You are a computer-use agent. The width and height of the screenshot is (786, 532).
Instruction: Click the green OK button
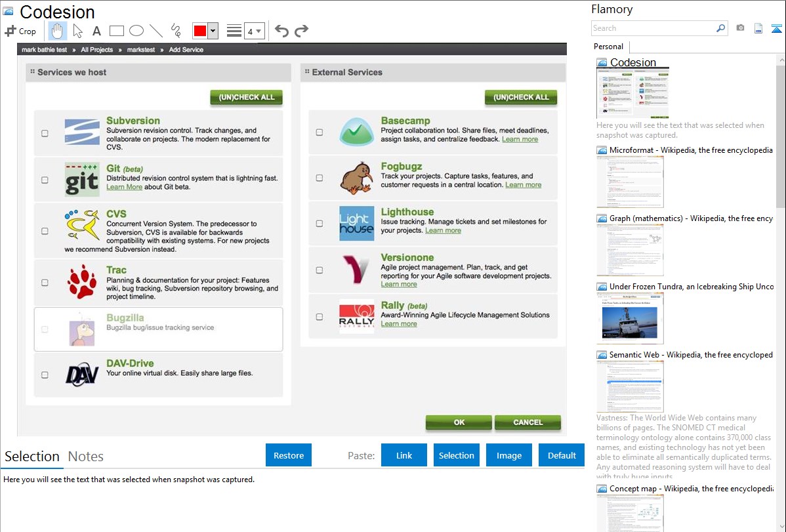(x=459, y=422)
